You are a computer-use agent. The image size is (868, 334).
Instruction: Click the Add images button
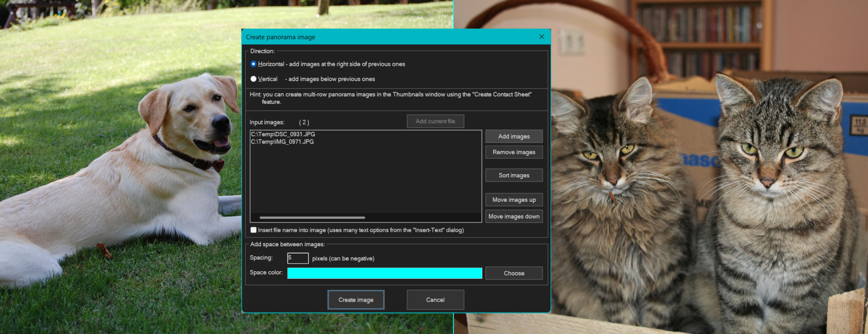[514, 136]
